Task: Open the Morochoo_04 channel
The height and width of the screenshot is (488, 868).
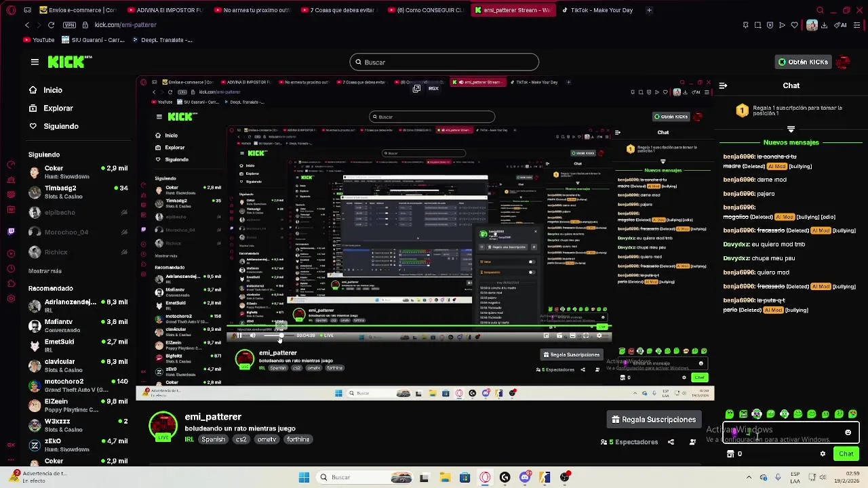Action: point(77,232)
